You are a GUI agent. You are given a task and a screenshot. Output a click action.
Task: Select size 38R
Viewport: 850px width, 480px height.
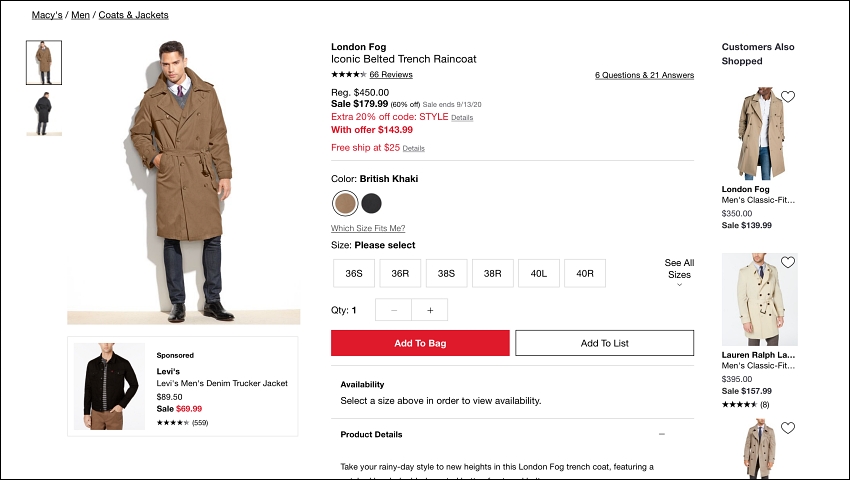tap(493, 273)
